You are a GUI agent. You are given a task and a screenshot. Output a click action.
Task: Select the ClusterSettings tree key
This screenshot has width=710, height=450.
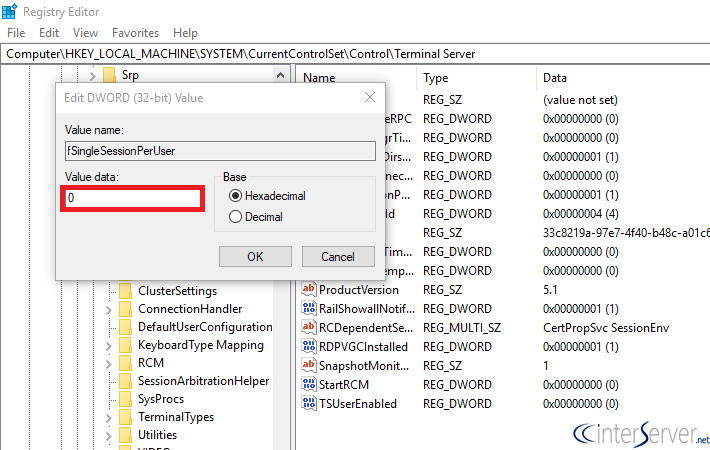click(178, 291)
